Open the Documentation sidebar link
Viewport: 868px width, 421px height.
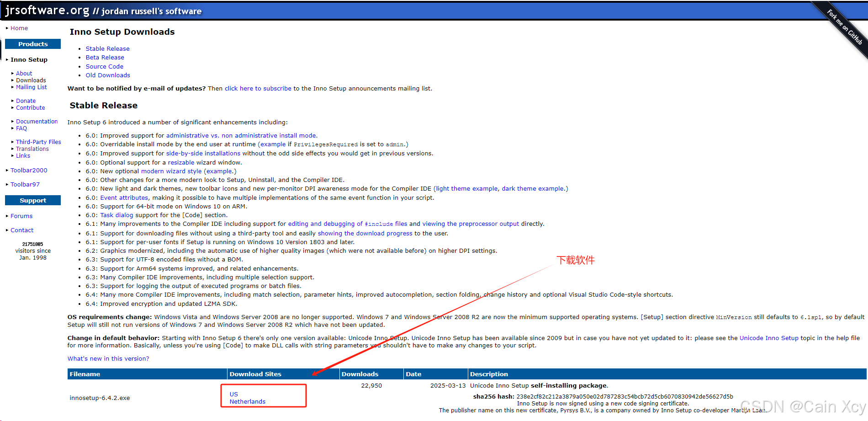click(37, 122)
